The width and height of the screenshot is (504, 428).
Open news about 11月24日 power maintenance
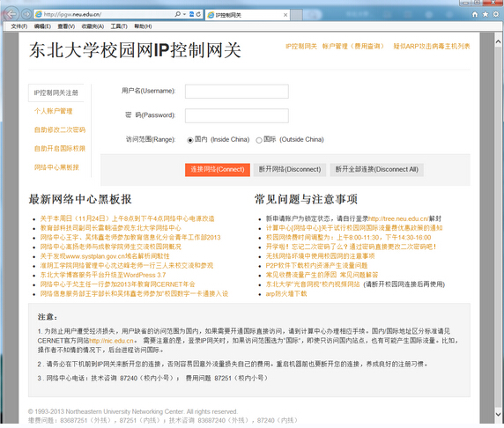coord(127,218)
